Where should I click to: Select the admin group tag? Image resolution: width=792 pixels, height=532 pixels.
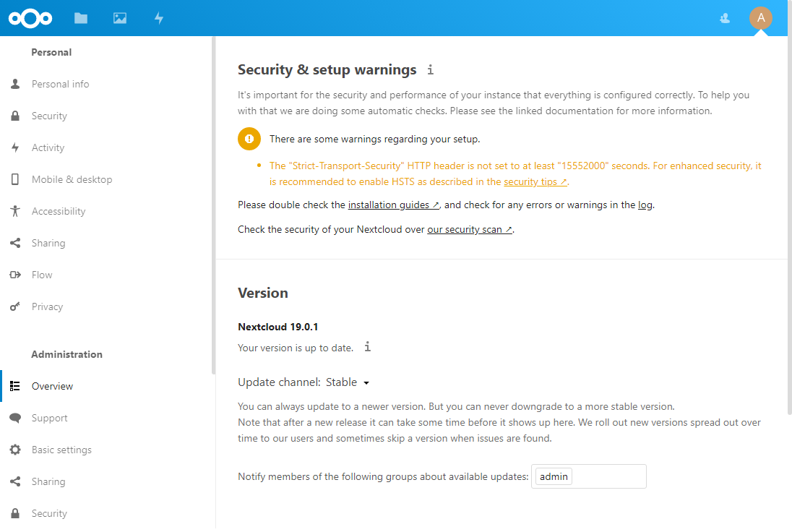(x=554, y=476)
